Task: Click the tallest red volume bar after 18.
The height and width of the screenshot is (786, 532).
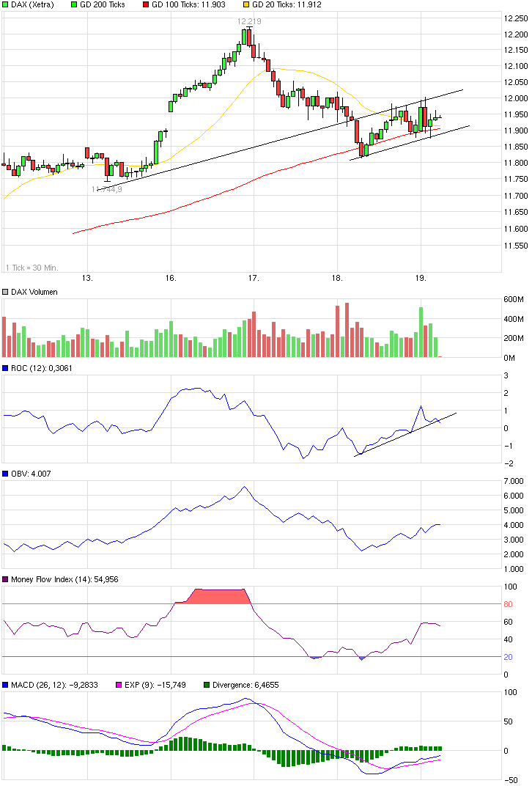Action: pyautogui.click(x=347, y=330)
